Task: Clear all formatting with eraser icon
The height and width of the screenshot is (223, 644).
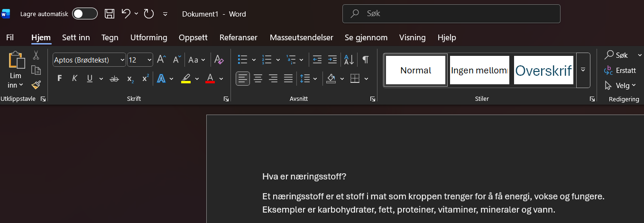Action: point(219,60)
